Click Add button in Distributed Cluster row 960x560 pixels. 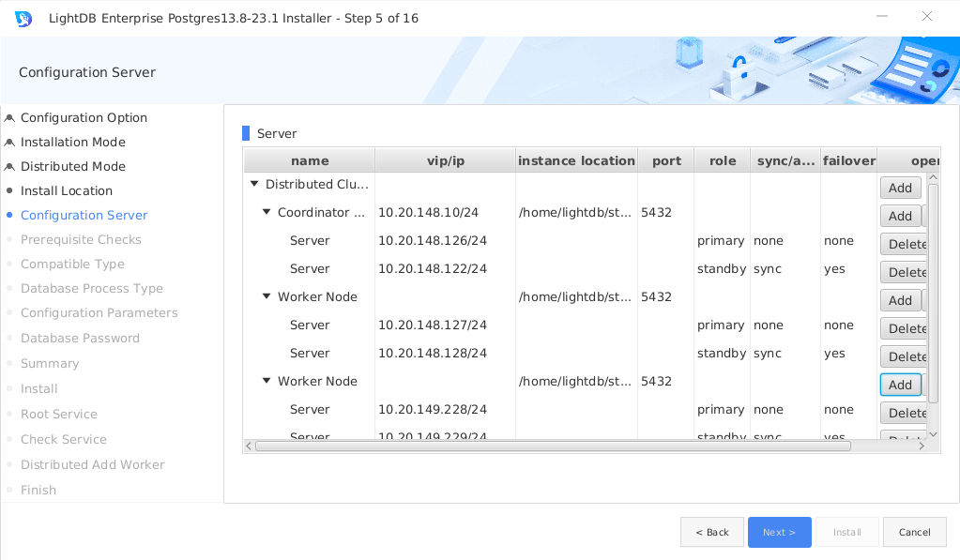(x=900, y=188)
